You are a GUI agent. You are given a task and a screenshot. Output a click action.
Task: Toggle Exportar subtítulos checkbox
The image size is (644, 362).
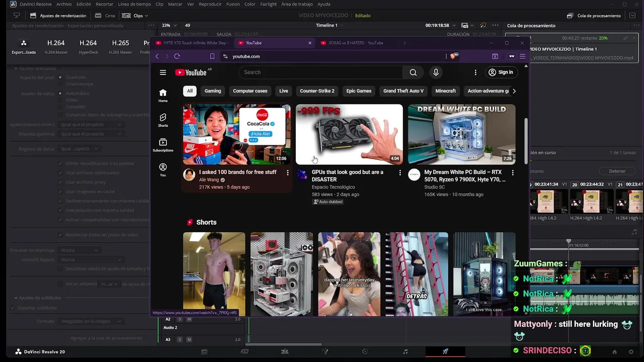13,308
